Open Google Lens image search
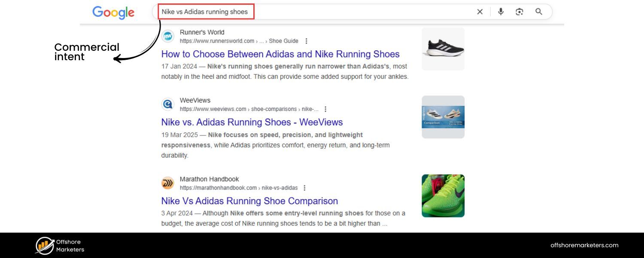The image size is (644, 258). [x=519, y=12]
